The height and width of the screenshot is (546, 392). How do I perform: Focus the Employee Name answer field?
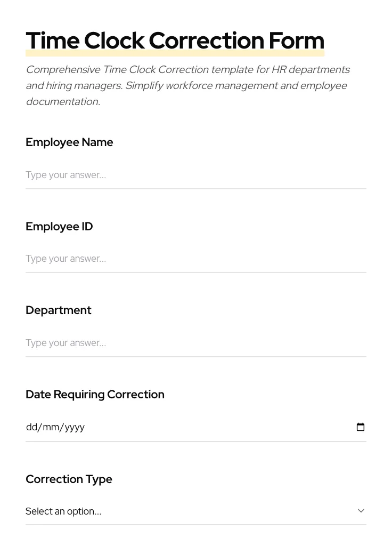[195, 175]
